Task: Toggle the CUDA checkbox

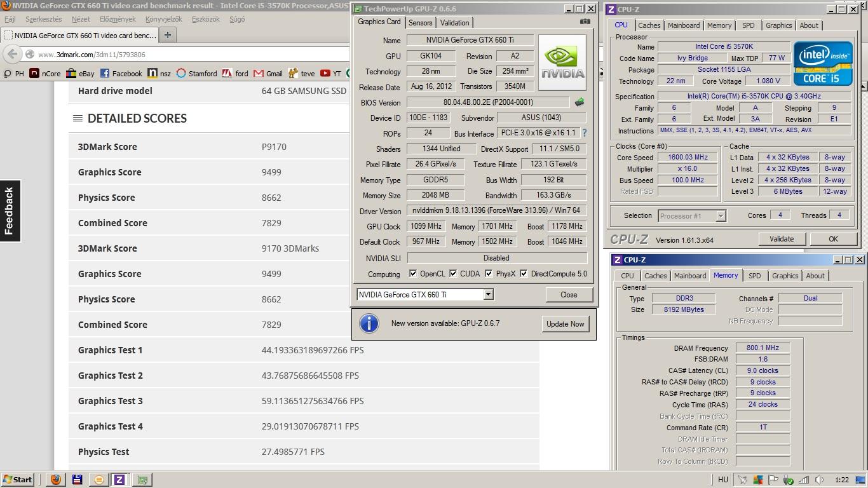Action: click(453, 274)
